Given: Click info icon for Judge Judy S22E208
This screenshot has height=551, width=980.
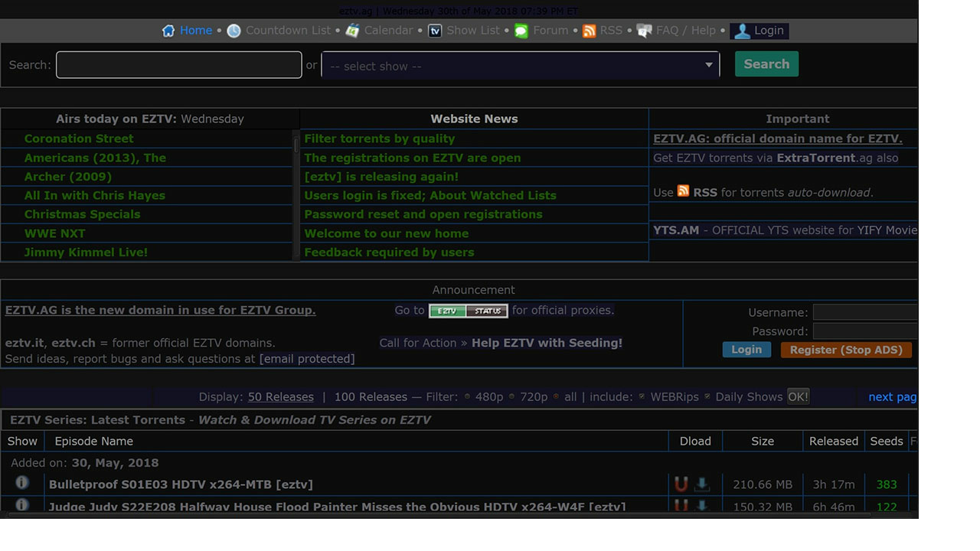Looking at the screenshot, I should coord(22,504).
